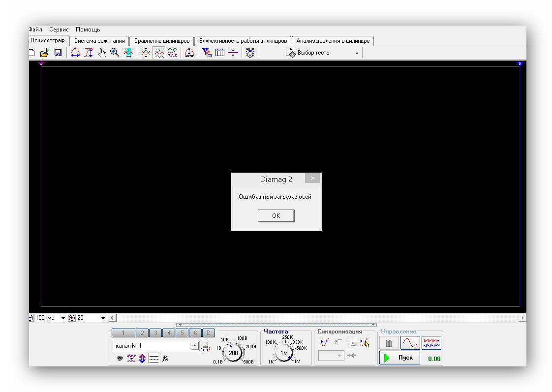552x392 pixels.
Task: Click the cyan waveform width measure icon
Action: pos(128,53)
